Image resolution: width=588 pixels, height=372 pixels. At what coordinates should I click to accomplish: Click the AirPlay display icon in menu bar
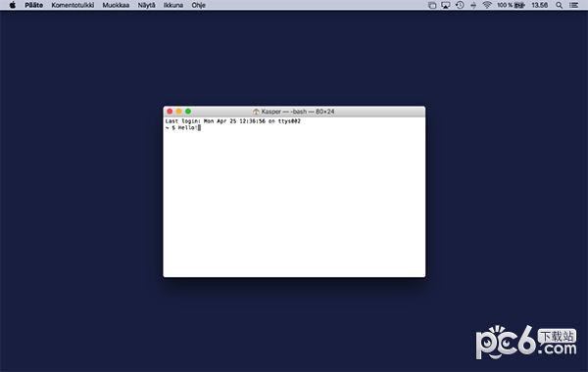point(446,5)
